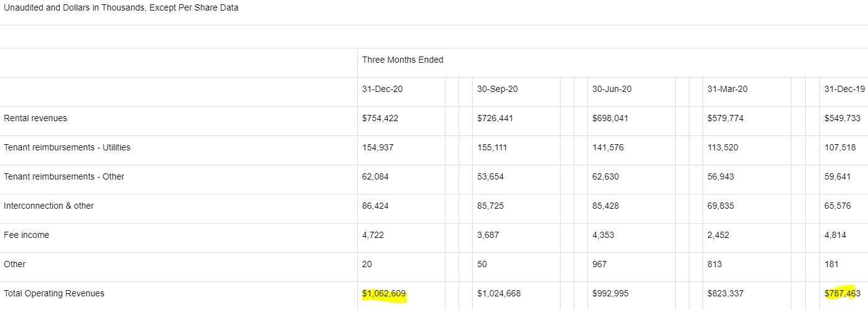Click the Other row value 967
The height and width of the screenshot is (310, 868).
[x=600, y=264]
